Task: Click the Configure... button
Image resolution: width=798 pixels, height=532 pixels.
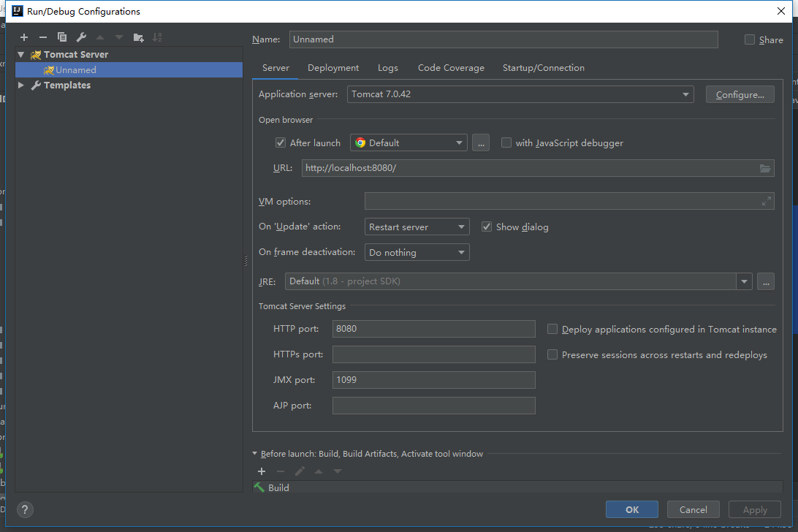Action: [740, 95]
